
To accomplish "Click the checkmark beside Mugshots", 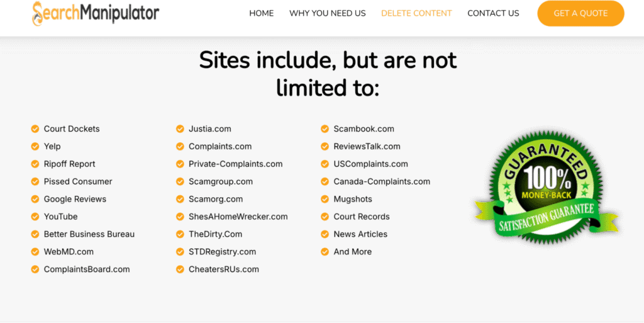I will tap(325, 200).
